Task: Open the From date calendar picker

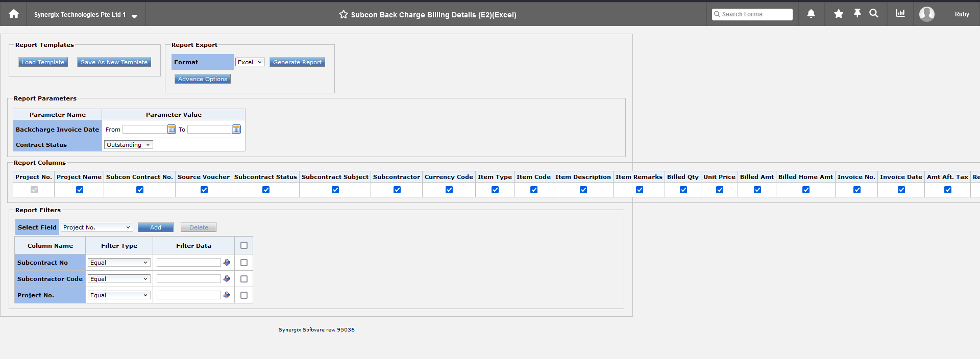Action: click(x=171, y=130)
